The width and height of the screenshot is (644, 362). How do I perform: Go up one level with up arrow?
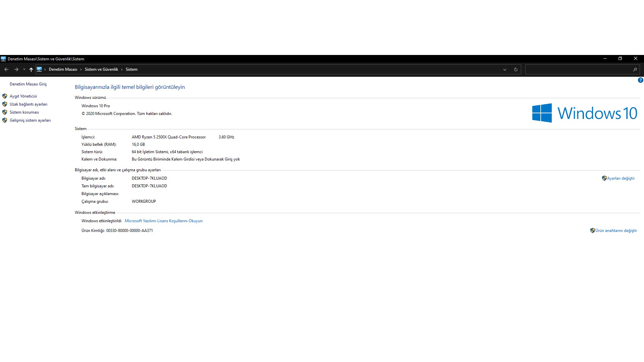coord(31,69)
